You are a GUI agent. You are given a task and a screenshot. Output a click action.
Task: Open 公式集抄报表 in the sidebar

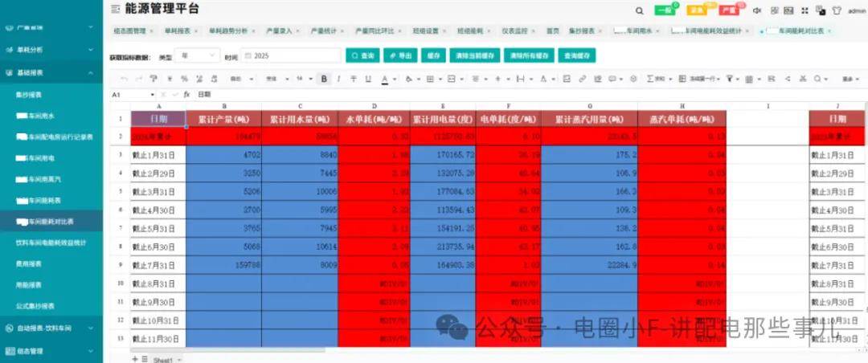(35, 306)
